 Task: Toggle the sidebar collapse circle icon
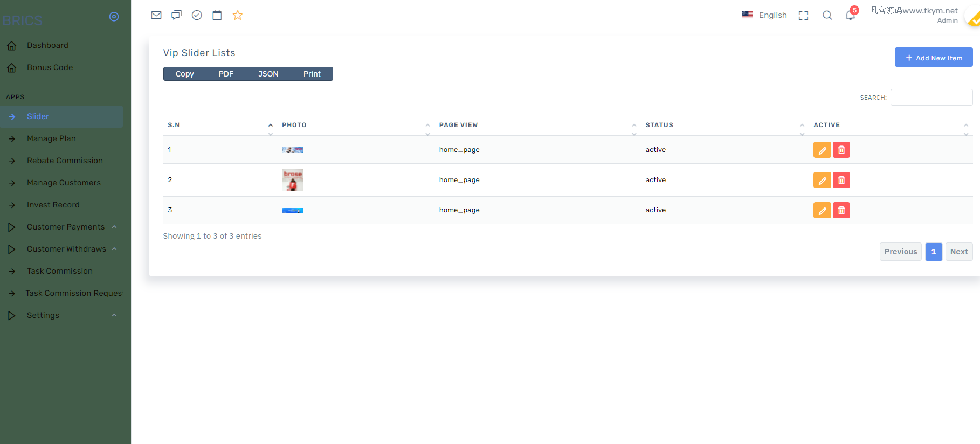pyautogui.click(x=114, y=17)
